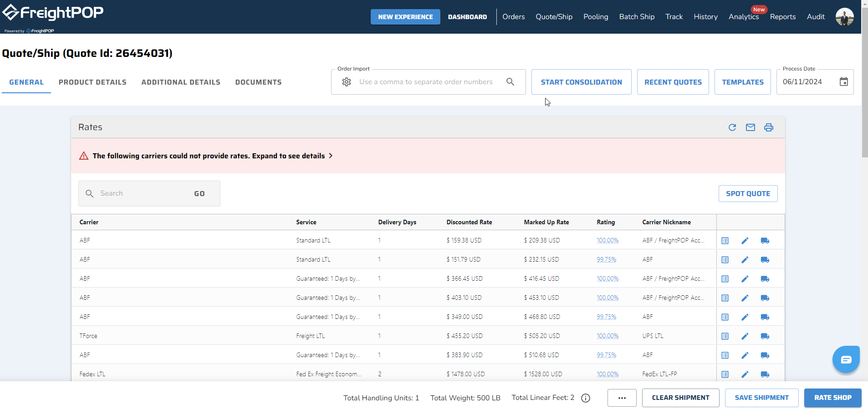Click the Spot Quote button

[x=748, y=193]
